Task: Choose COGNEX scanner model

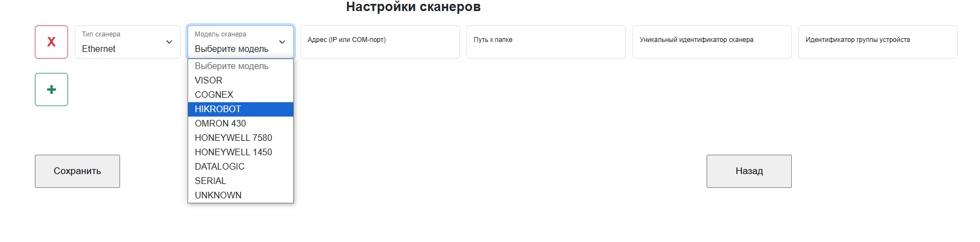Action: point(214,94)
